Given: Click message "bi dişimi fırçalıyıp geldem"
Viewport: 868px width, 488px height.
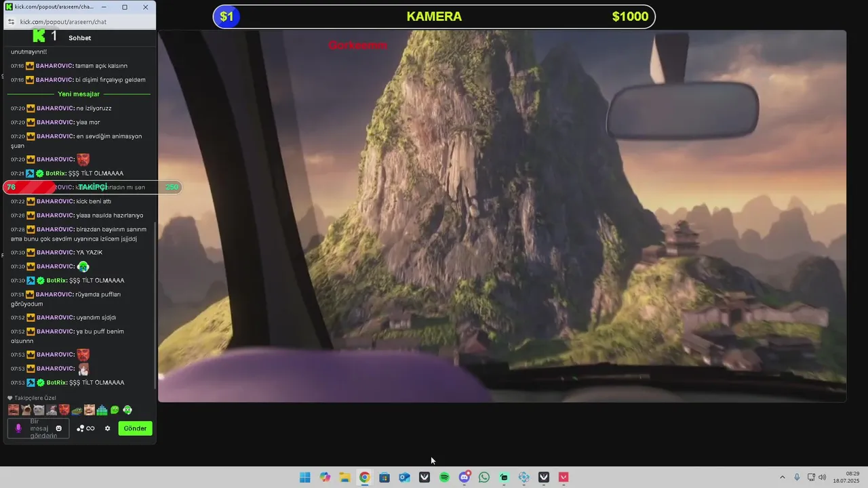Looking at the screenshot, I should pyautogui.click(x=110, y=80).
